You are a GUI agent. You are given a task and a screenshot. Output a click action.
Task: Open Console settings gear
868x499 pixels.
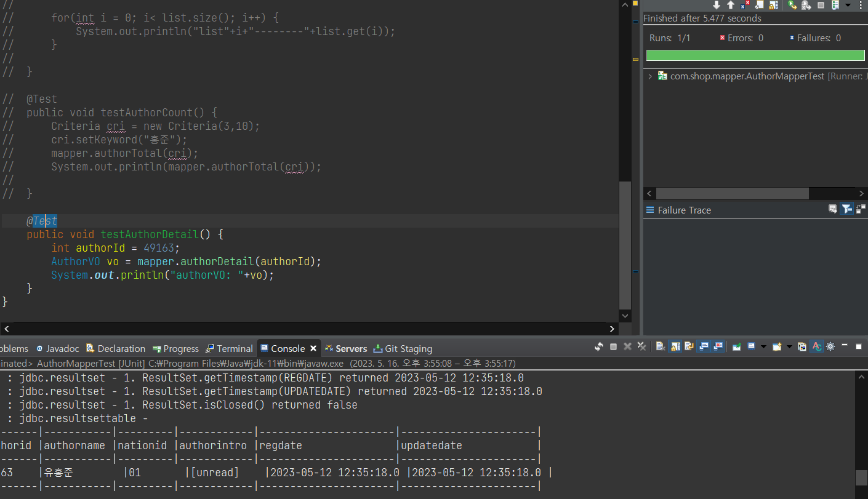830,346
